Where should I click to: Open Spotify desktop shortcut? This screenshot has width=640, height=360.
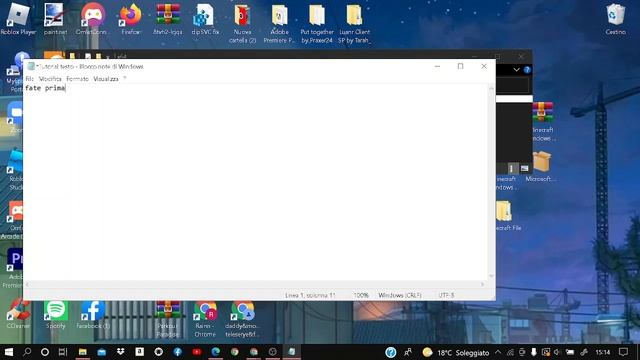point(56,314)
